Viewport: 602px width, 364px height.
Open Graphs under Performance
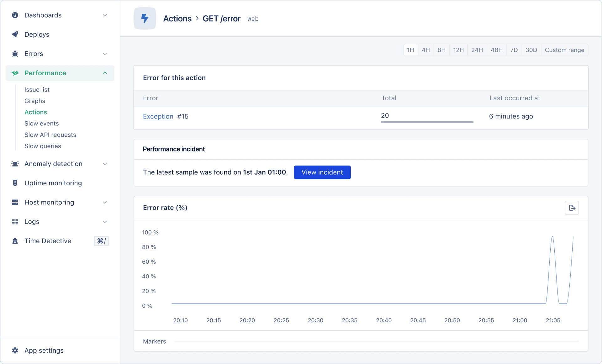click(x=35, y=101)
